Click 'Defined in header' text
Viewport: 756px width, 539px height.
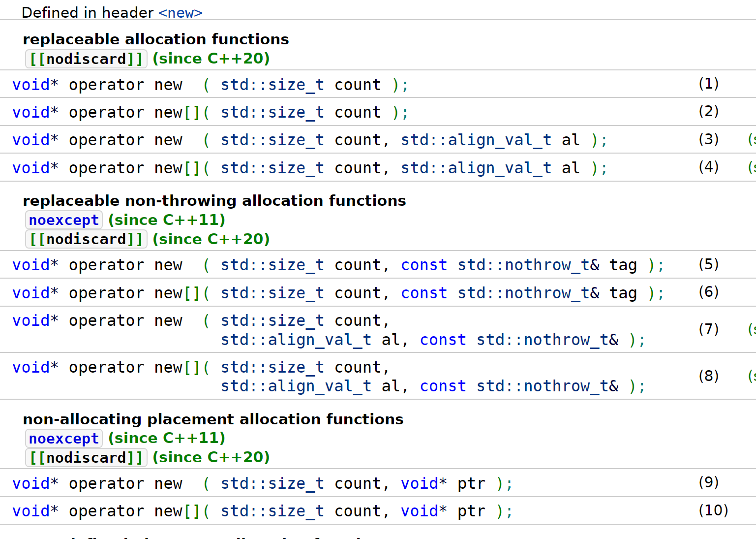pyautogui.click(x=88, y=13)
